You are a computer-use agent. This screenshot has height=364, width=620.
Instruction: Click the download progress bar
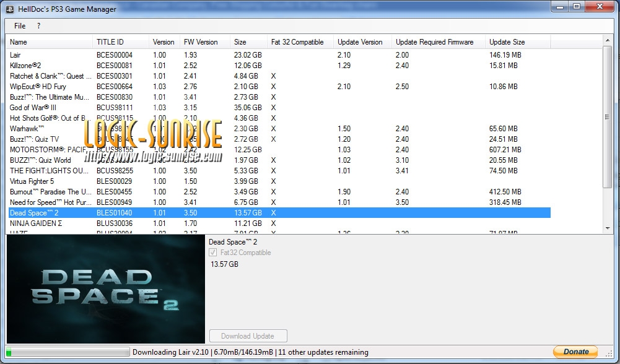[68, 352]
